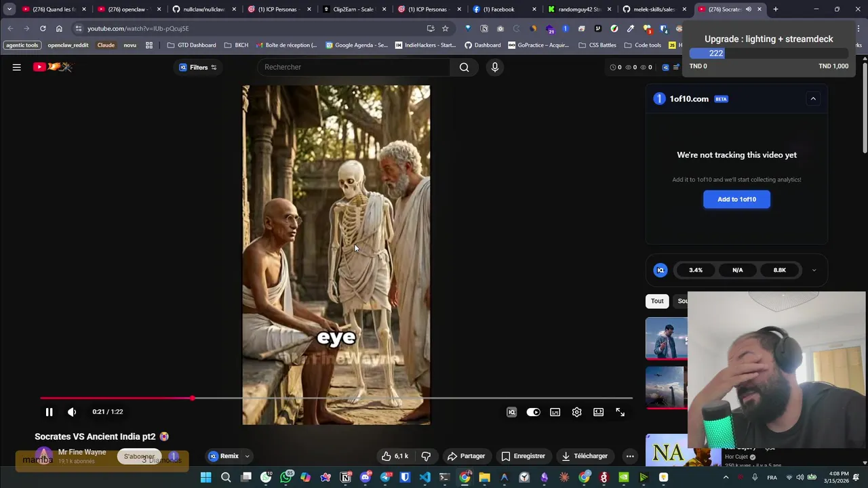
Task: Switch to the Facebook tab
Action: (505, 9)
